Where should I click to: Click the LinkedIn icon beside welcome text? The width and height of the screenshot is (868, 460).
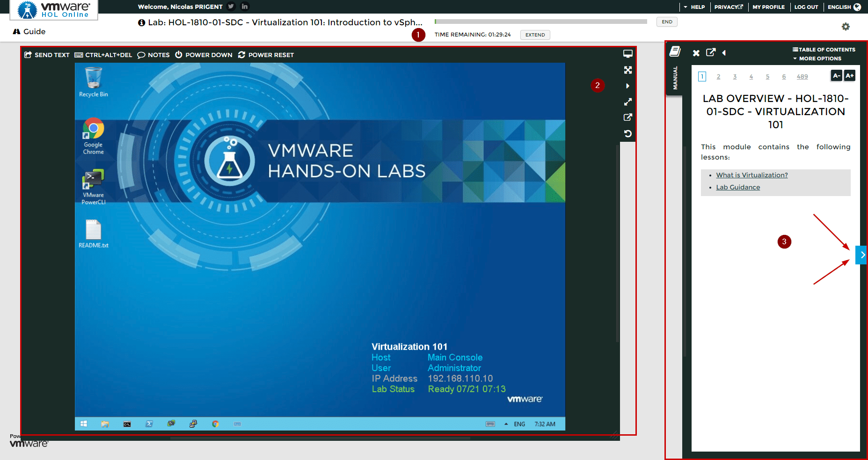click(245, 7)
